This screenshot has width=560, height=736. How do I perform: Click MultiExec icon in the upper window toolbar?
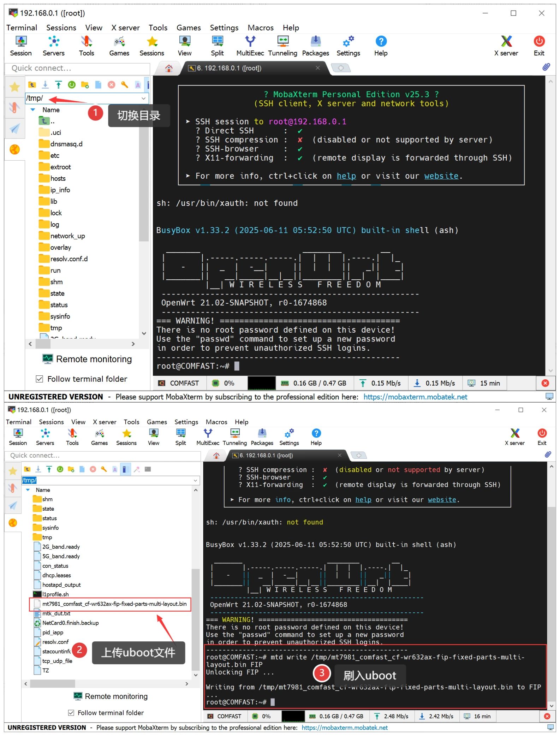pos(250,46)
